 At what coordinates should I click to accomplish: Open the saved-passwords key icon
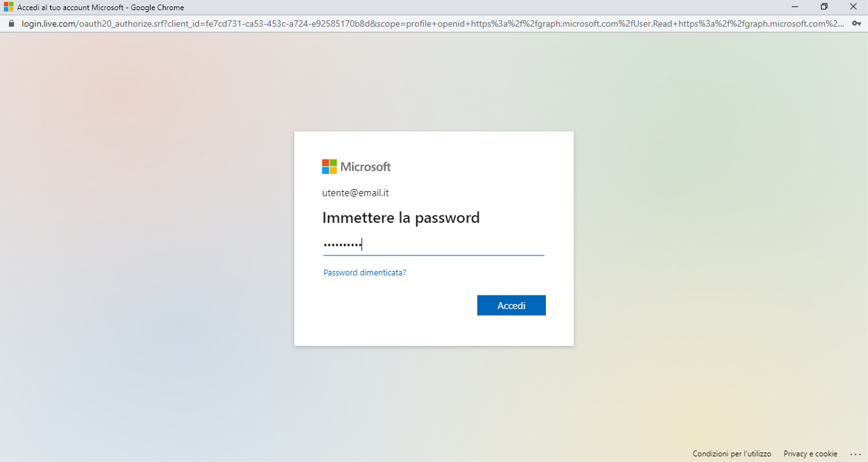tap(856, 24)
